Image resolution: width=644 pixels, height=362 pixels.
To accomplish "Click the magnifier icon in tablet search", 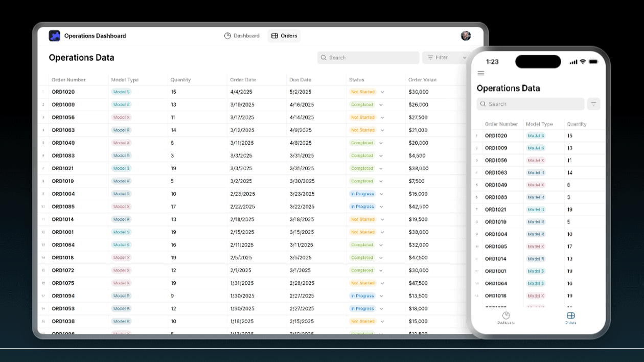I will coord(324,58).
